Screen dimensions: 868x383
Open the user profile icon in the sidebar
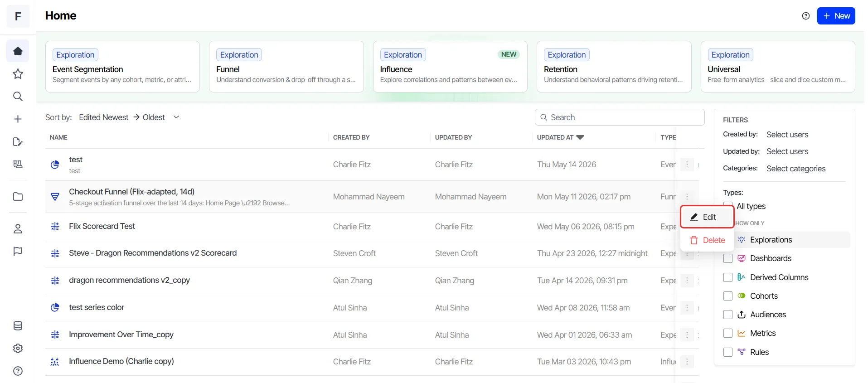(x=18, y=229)
